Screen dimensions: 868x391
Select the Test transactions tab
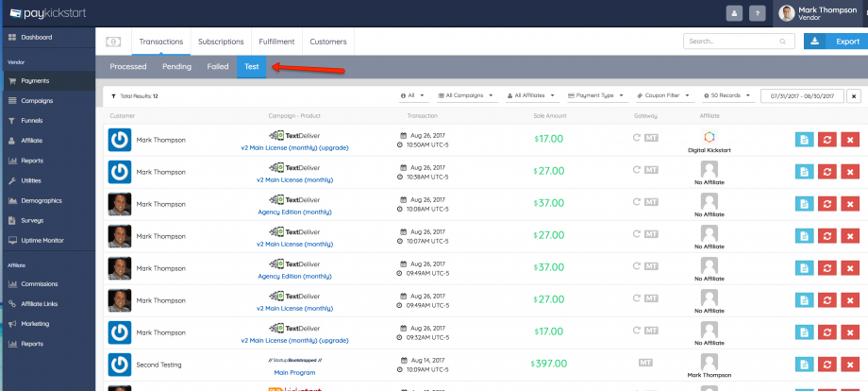click(251, 66)
